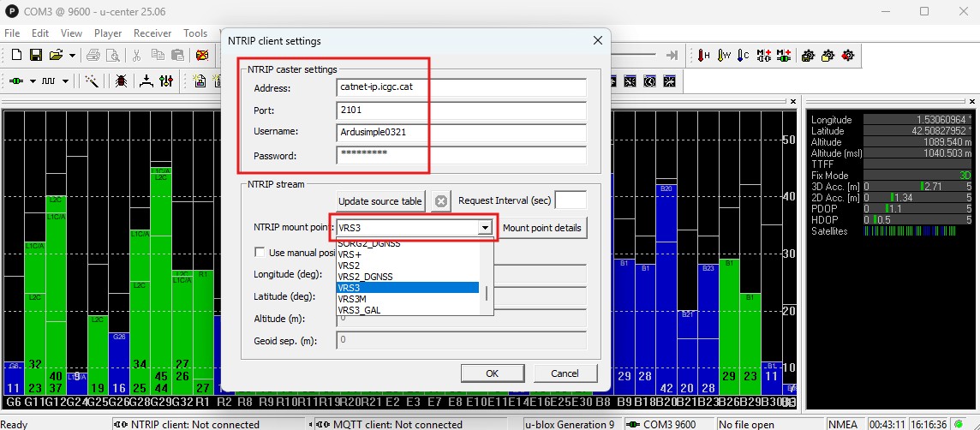Open the Receiver menu
The image size is (980, 430).
tap(152, 33)
